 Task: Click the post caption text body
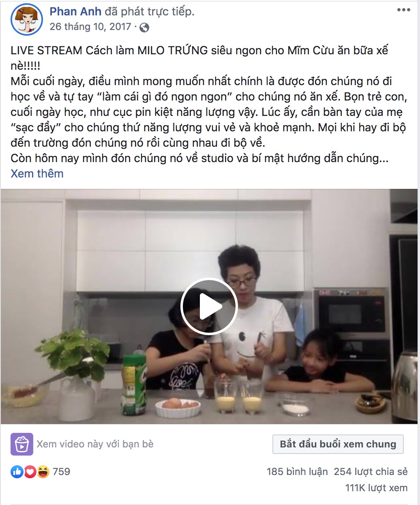pyautogui.click(x=209, y=104)
